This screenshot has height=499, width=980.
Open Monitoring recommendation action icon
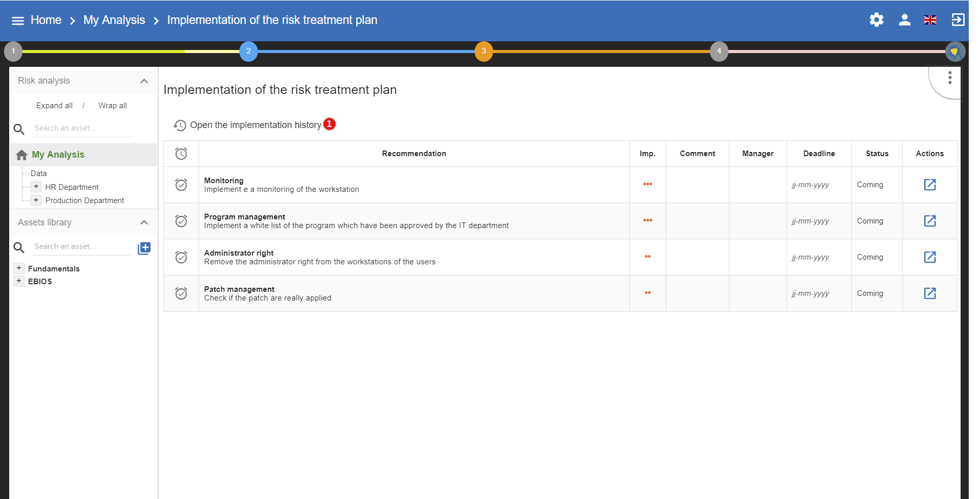point(929,185)
